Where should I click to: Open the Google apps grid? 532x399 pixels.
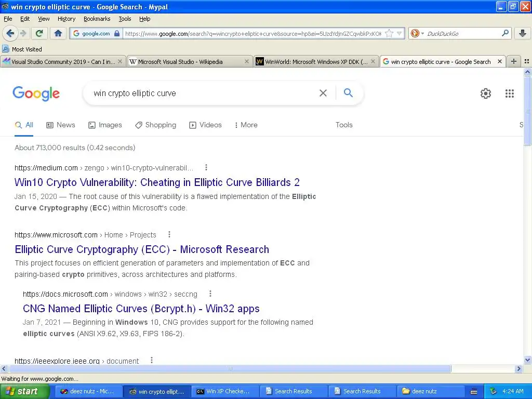pos(509,94)
